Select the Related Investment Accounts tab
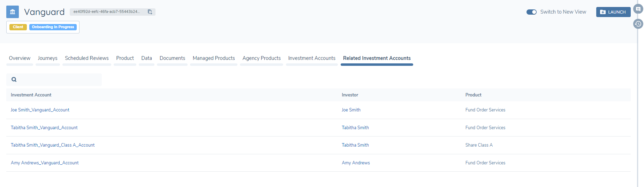The width and height of the screenshot is (644, 187). [377, 58]
